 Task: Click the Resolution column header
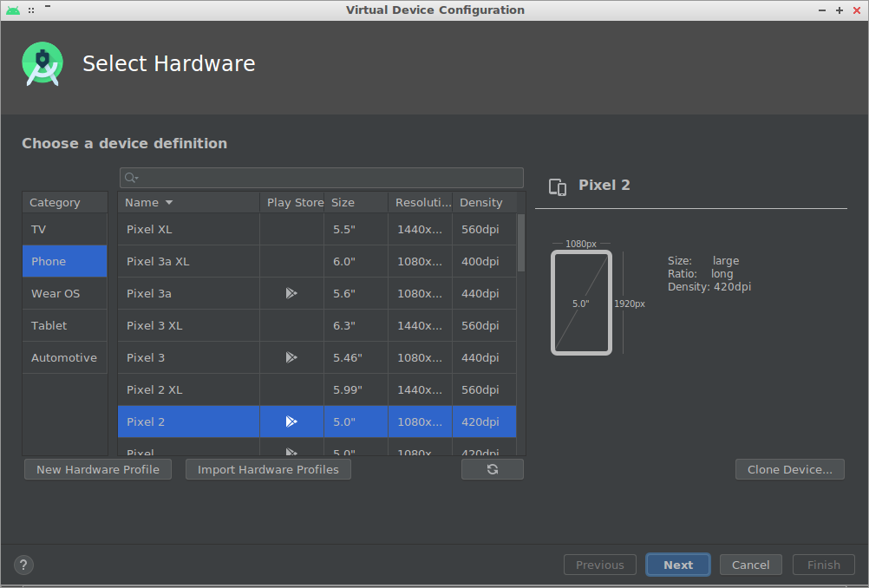[421, 203]
